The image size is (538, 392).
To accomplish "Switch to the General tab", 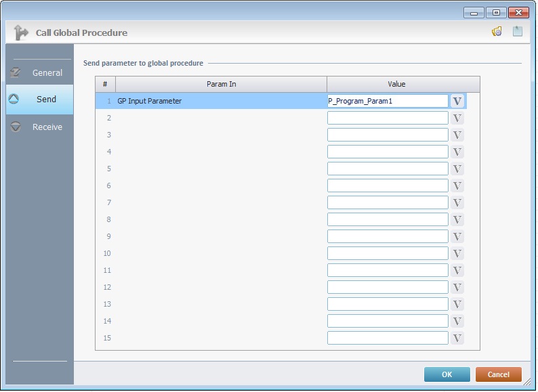I will pyautogui.click(x=39, y=72).
